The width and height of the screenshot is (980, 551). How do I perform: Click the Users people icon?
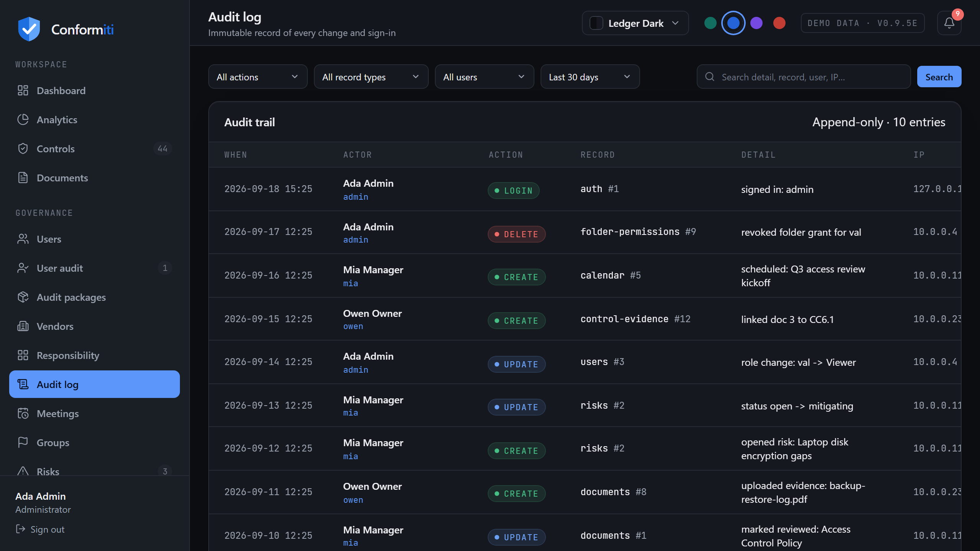pyautogui.click(x=23, y=239)
